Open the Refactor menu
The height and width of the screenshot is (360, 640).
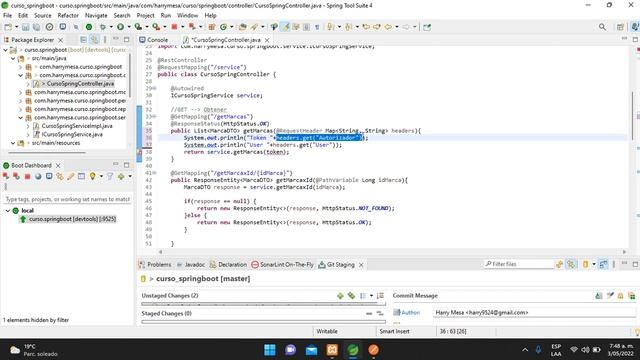(68, 15)
